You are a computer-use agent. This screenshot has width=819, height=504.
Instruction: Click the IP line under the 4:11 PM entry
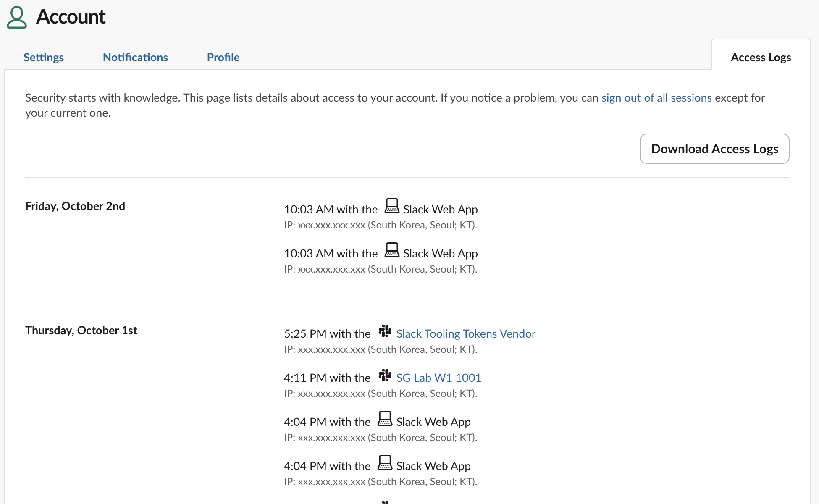[381, 394]
